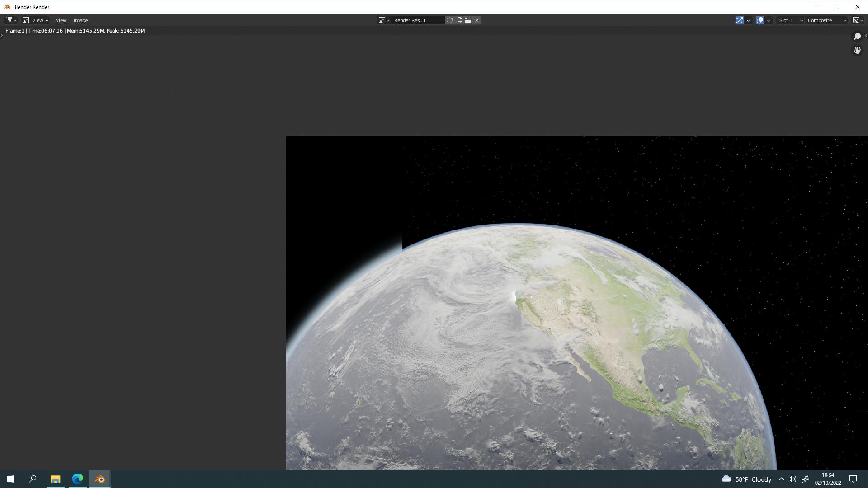Expand the toolbar arrow at left edge
868x488 pixels.
[2, 35]
